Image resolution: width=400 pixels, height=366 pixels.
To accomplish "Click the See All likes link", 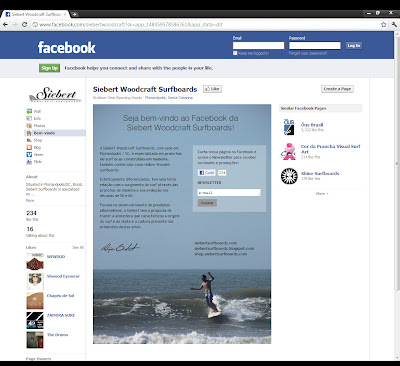I will (78, 247).
